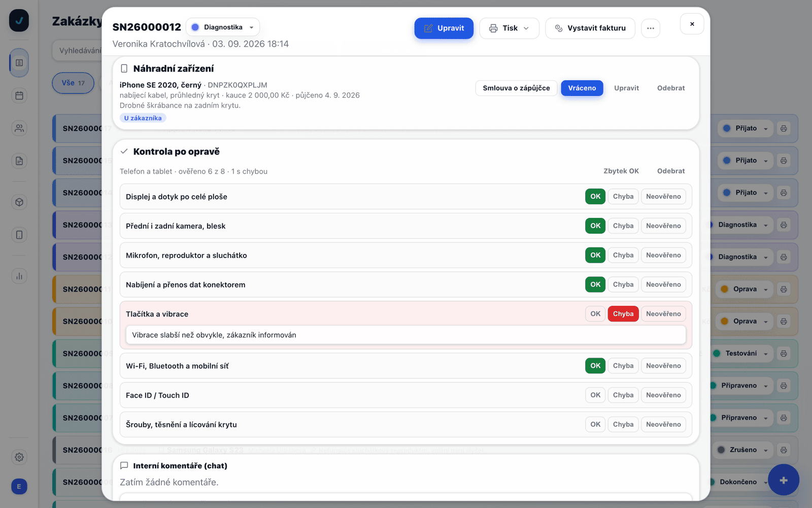Set Šrouby, těsnění a lícování krytu to Chyba
This screenshot has height=508, width=812.
(623, 425)
